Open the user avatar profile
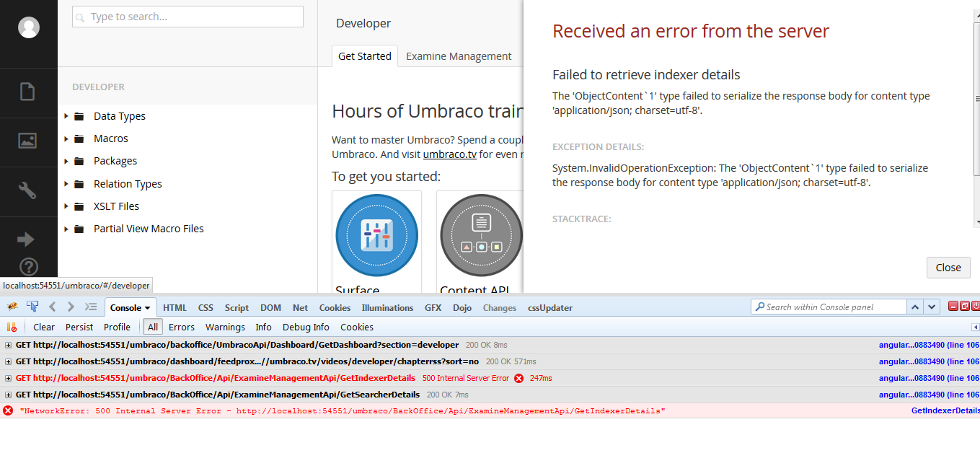This screenshot has width=980, height=453. [x=29, y=27]
